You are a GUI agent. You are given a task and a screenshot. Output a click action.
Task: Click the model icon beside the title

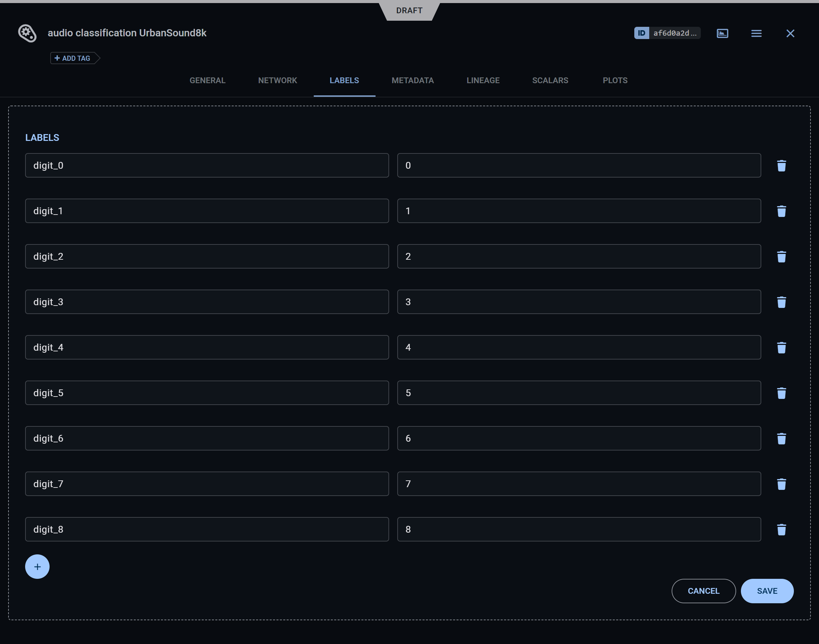point(28,33)
